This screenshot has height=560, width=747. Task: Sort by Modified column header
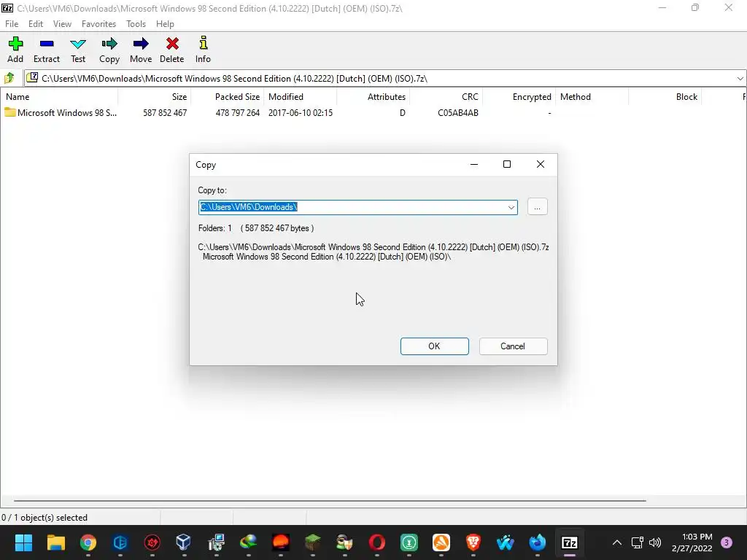pos(300,97)
